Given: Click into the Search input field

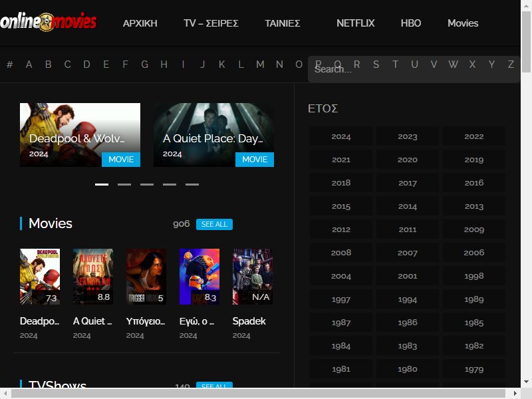Looking at the screenshot, I should (x=414, y=69).
